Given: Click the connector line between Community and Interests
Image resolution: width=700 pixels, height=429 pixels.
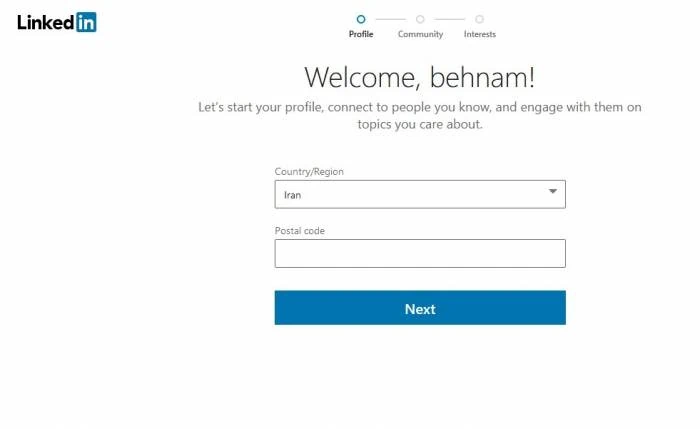Looking at the screenshot, I should click(450, 19).
